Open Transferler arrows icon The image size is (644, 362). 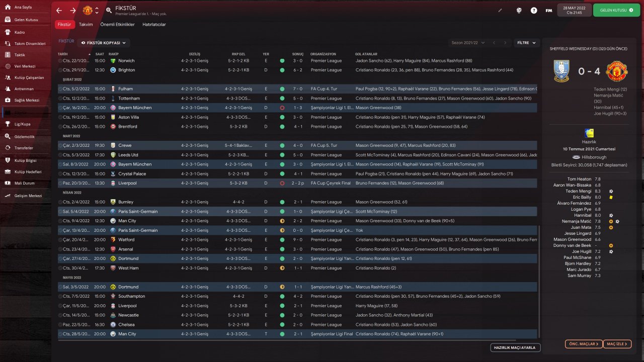pyautogui.click(x=8, y=148)
